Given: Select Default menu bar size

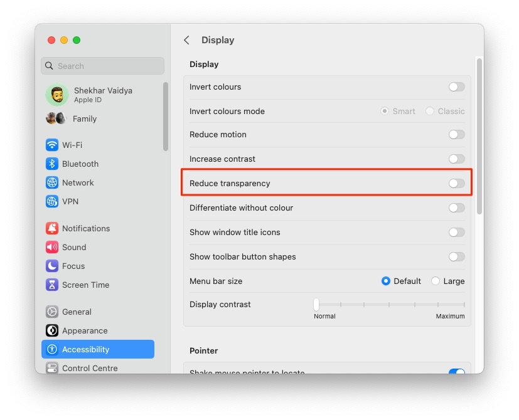Looking at the screenshot, I should click(x=385, y=281).
